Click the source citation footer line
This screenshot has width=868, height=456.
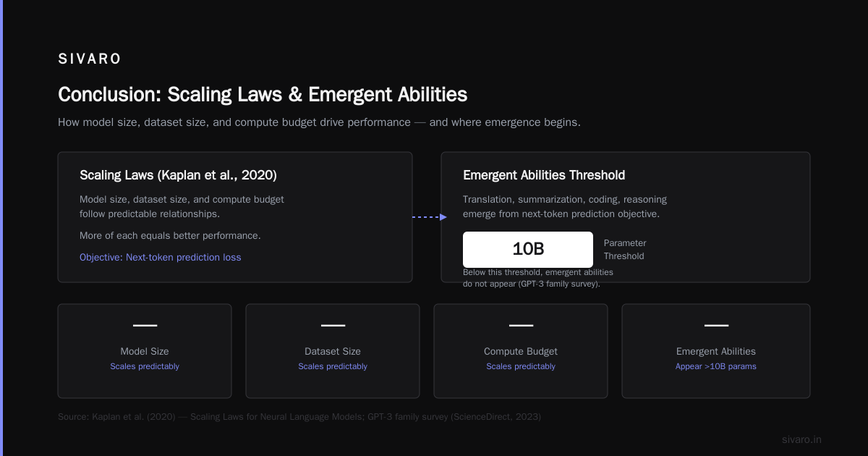coord(299,417)
